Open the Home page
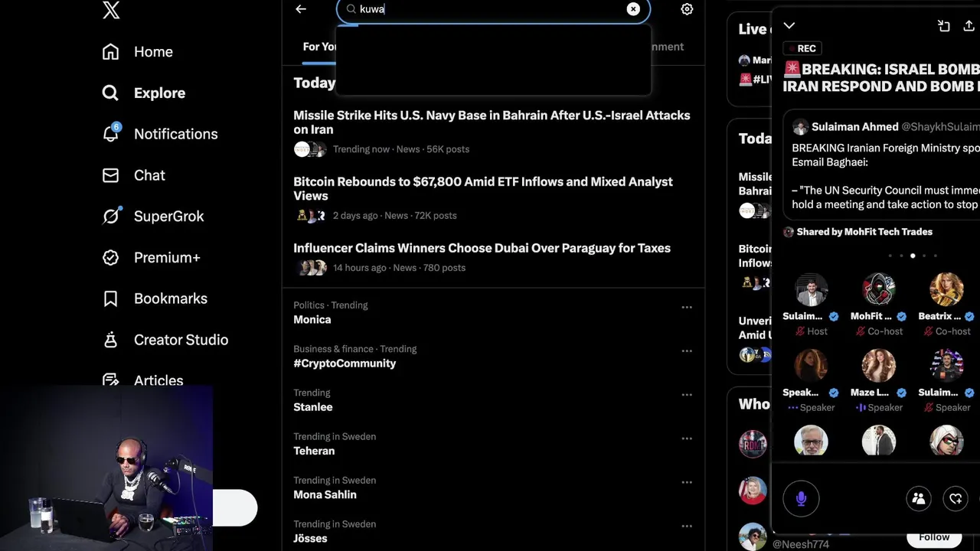The width and height of the screenshot is (980, 551). (138, 52)
